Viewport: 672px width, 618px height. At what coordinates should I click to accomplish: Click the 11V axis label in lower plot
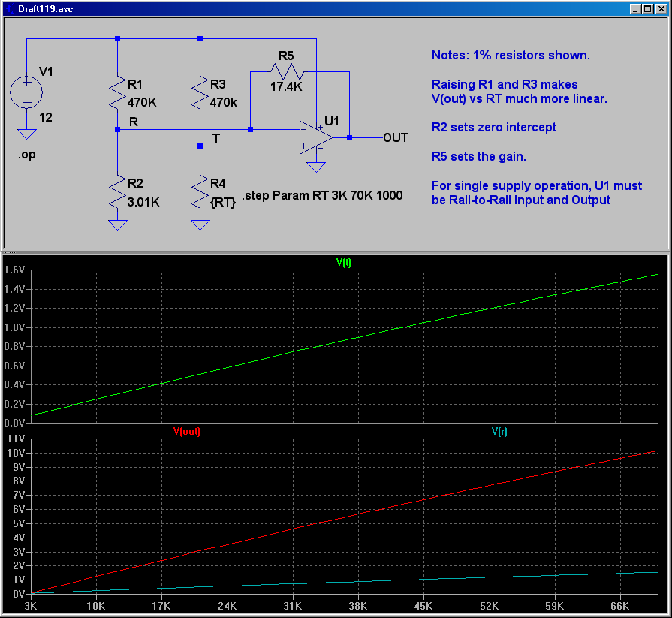click(17, 439)
